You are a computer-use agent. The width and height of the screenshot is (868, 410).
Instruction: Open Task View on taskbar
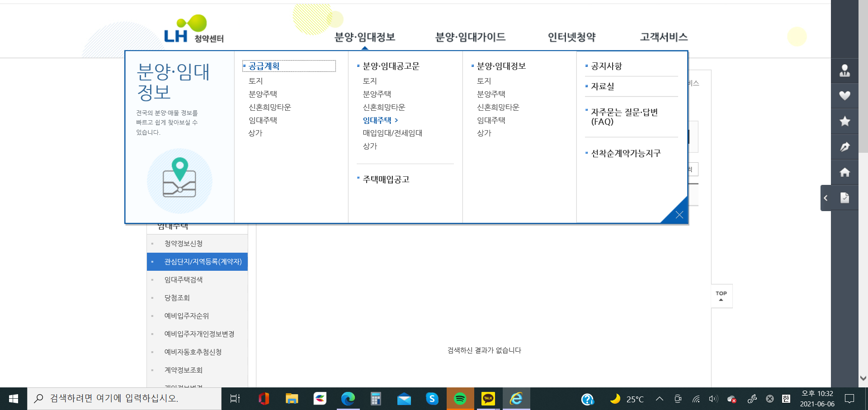(235, 399)
